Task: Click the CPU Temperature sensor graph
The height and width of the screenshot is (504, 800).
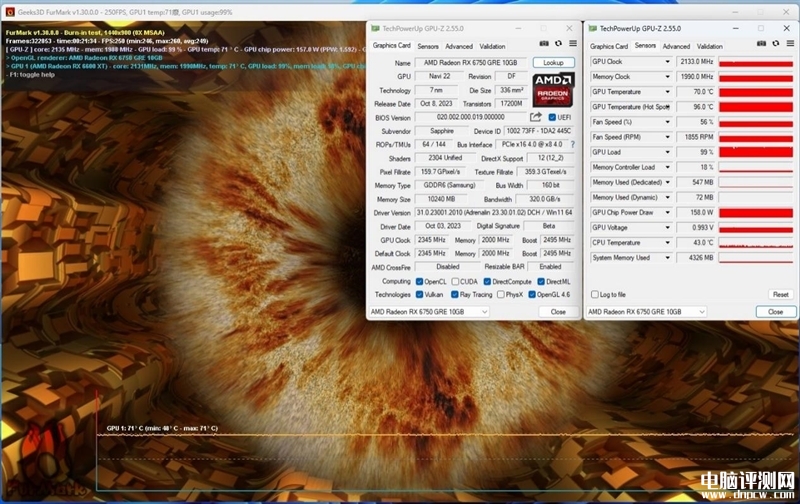Action: (756, 243)
